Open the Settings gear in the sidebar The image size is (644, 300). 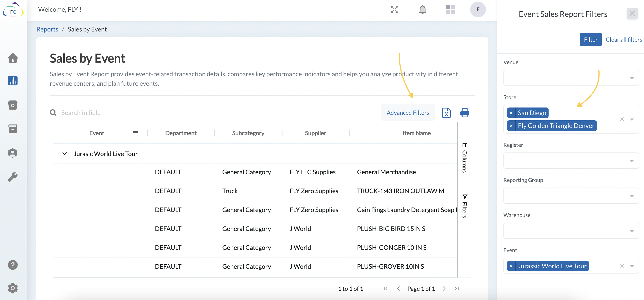pyautogui.click(x=13, y=288)
